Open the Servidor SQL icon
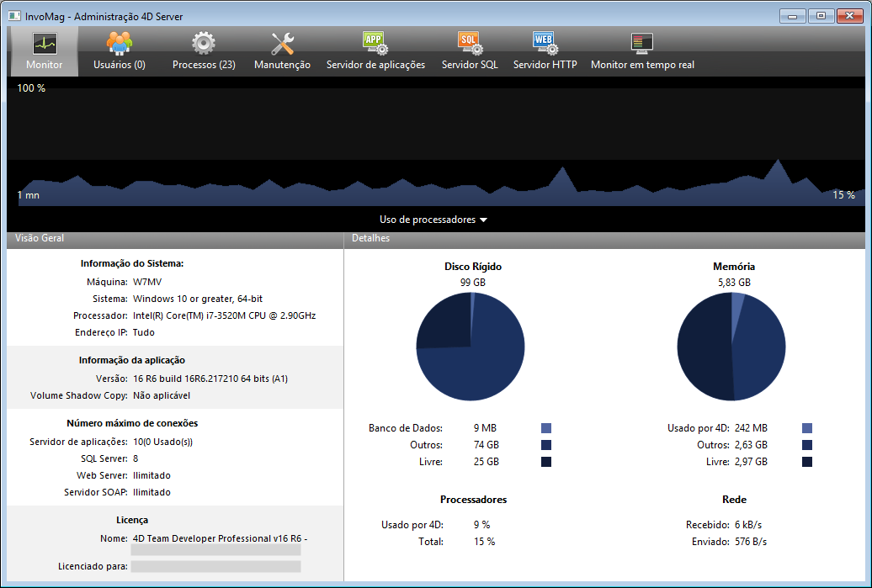Viewport: 872px width, 588px height. [x=470, y=44]
